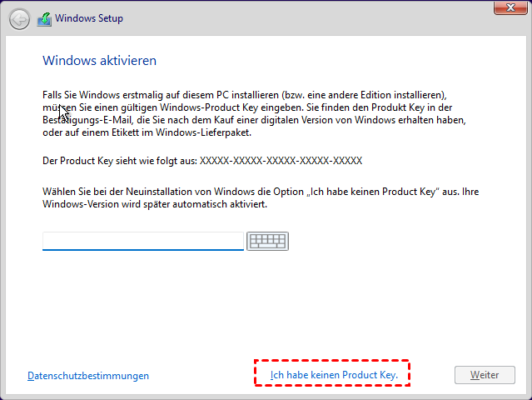The image size is (532, 400).
Task: Click paragraph starting "Wählen Sie bei der Neuinstallation"
Action: (261, 197)
